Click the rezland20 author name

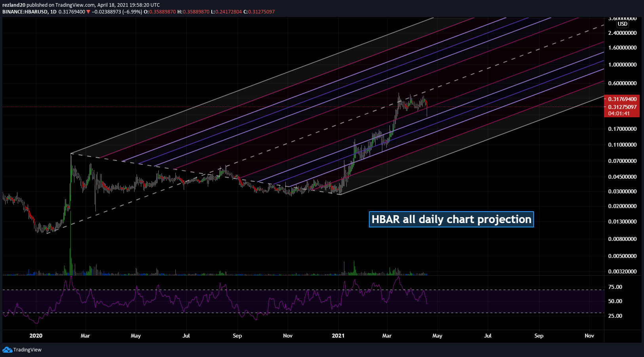14,5
